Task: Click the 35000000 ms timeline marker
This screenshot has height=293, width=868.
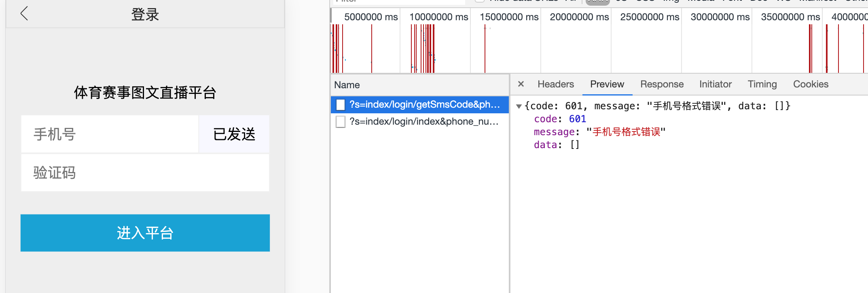Action: pos(790,17)
